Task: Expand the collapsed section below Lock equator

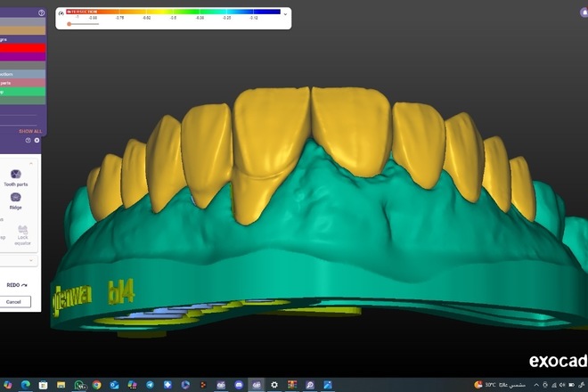Action: [31, 260]
